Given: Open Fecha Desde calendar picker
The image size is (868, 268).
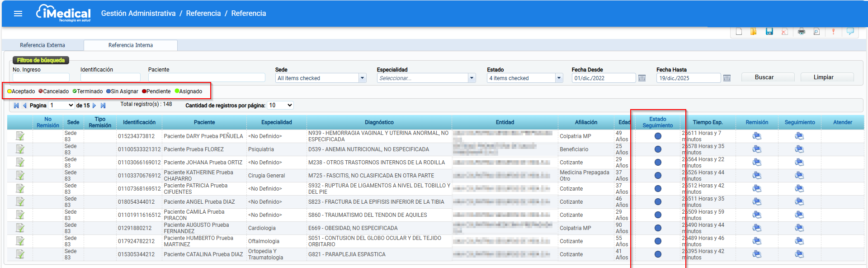Looking at the screenshot, I should [642, 78].
